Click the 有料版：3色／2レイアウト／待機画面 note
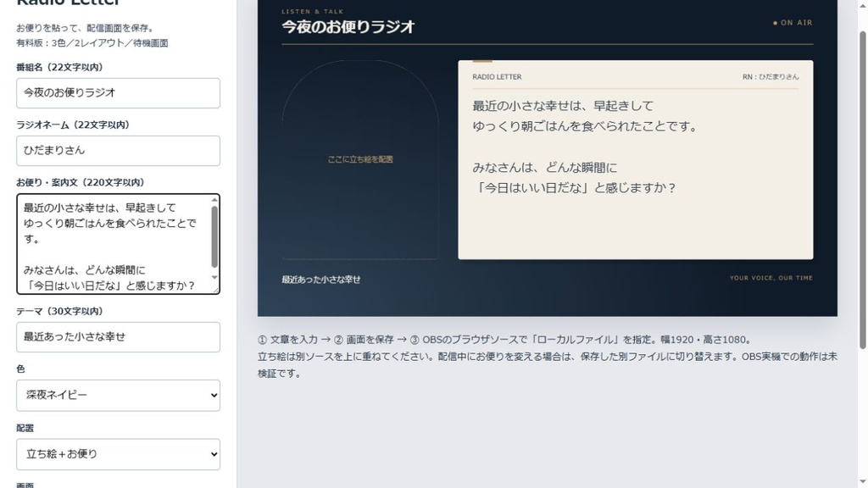The height and width of the screenshot is (488, 868). pyautogui.click(x=92, y=42)
